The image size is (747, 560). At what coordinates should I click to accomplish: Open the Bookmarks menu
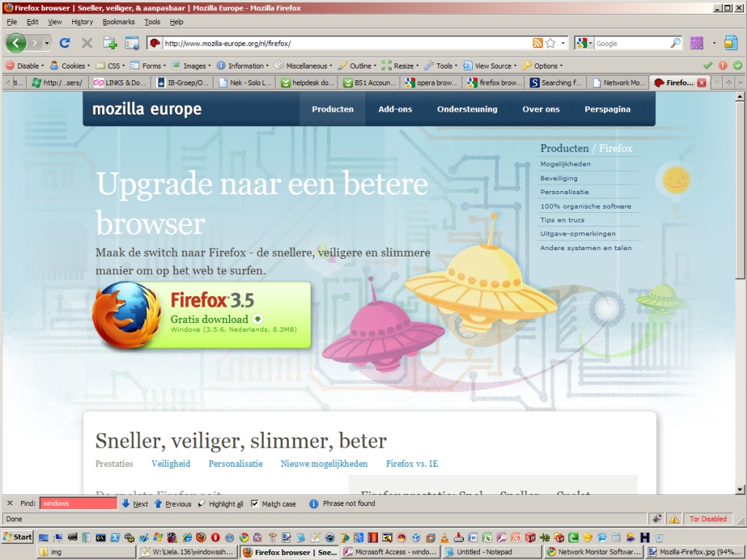(119, 22)
